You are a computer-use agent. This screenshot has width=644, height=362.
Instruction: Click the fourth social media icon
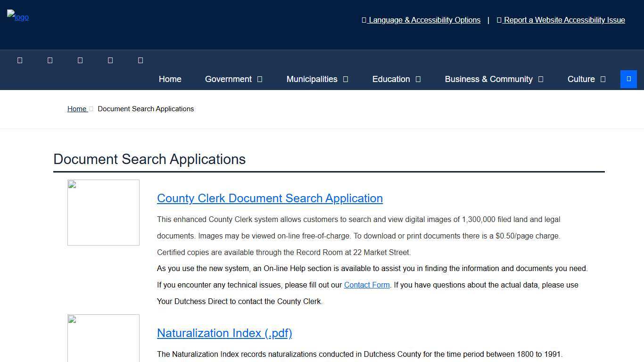click(x=110, y=60)
